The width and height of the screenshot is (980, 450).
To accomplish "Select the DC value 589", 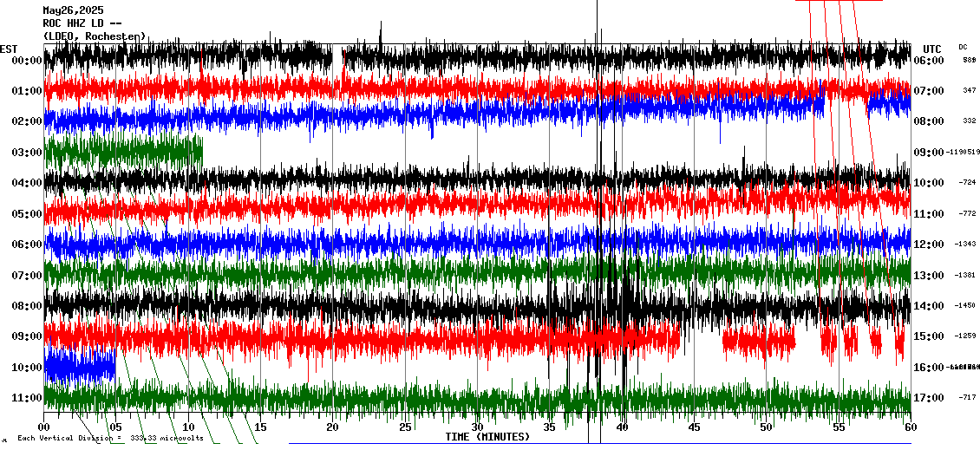I will tap(969, 61).
